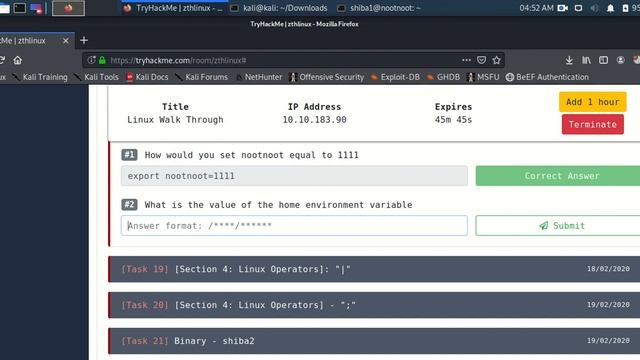The image size is (640, 360).
Task: Reload the current page
Action: click(x=2, y=60)
